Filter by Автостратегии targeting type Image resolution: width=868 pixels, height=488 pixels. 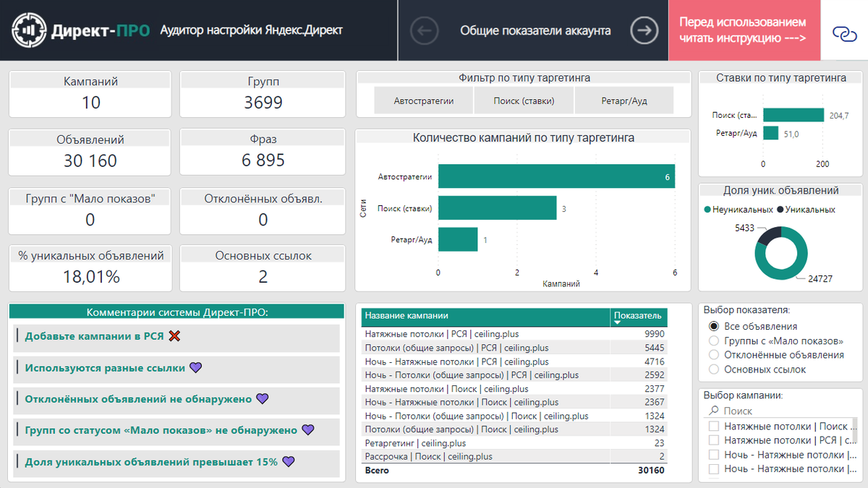coord(423,100)
